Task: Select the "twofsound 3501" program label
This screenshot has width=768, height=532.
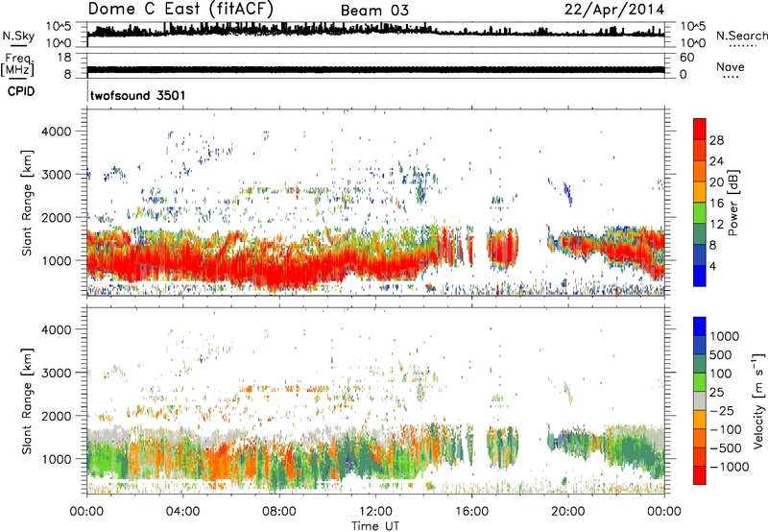Action: (138, 95)
